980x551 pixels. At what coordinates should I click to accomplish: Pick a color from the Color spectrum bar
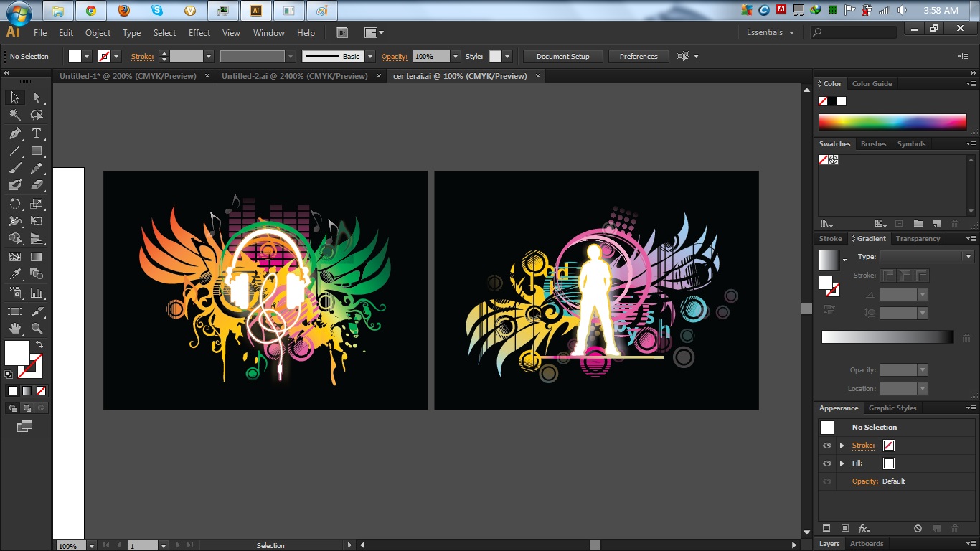coord(892,122)
